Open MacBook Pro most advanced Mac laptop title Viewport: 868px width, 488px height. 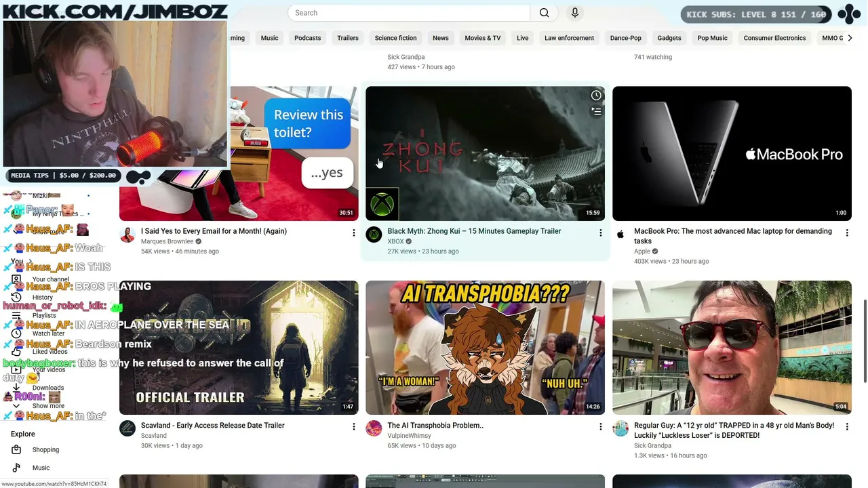tap(733, 236)
